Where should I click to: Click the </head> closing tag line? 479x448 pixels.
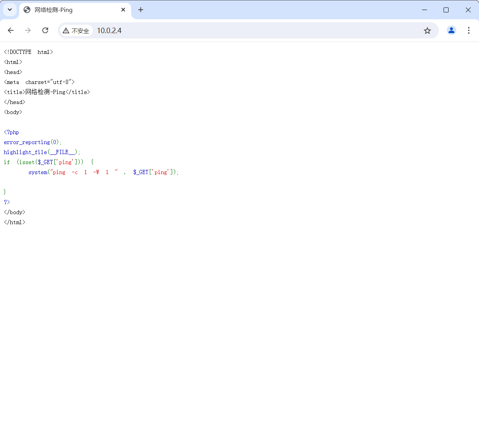[x=15, y=102]
